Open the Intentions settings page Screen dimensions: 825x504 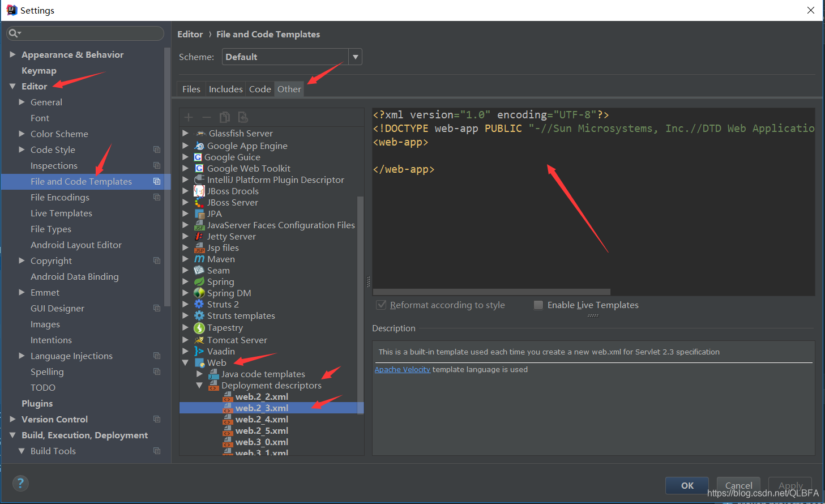tap(51, 340)
